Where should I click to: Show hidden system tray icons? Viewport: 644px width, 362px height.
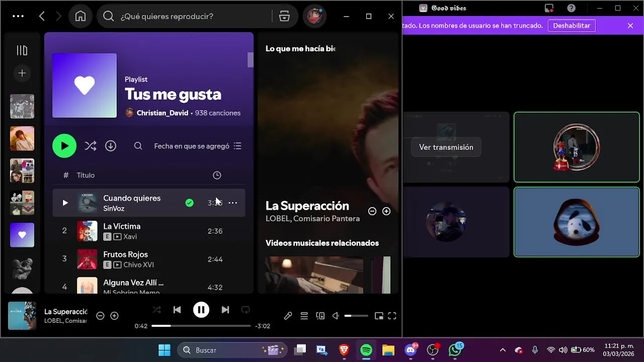click(x=502, y=350)
